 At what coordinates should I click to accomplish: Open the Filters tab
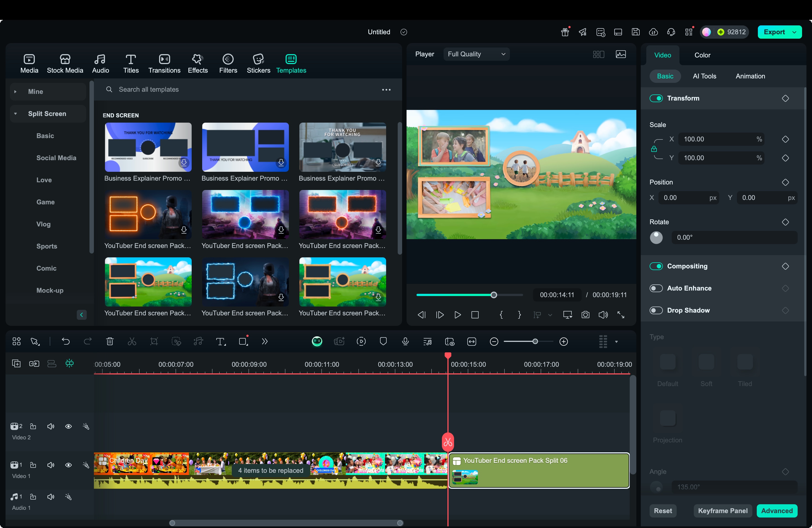pos(228,64)
